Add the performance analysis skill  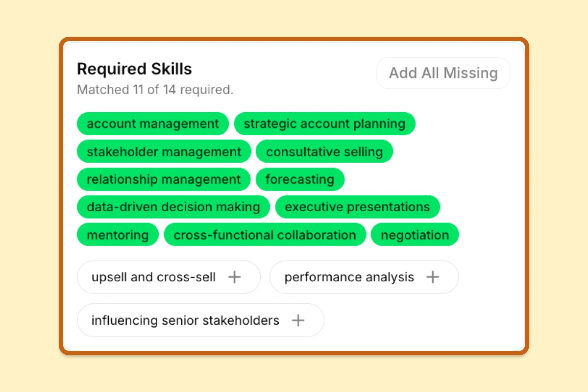click(x=364, y=277)
